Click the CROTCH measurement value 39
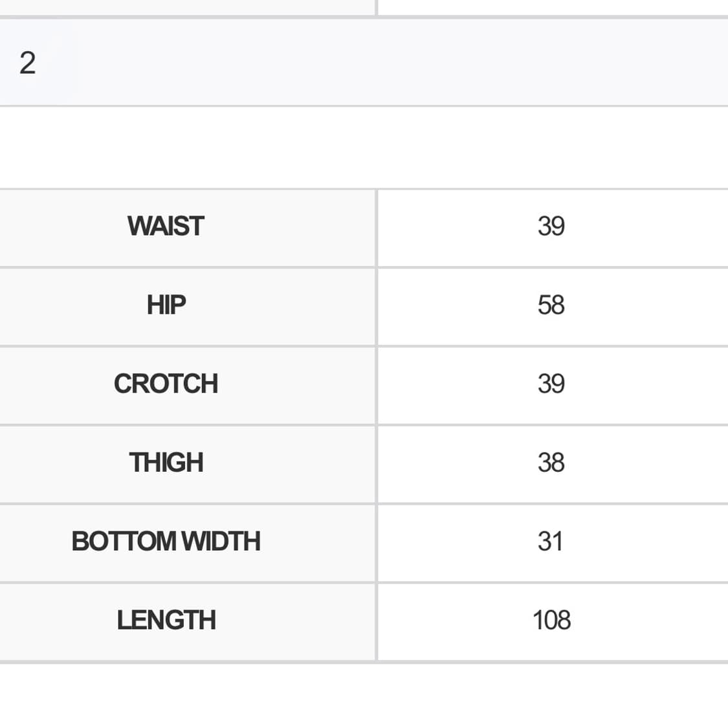This screenshot has height=728, width=728. (x=551, y=384)
